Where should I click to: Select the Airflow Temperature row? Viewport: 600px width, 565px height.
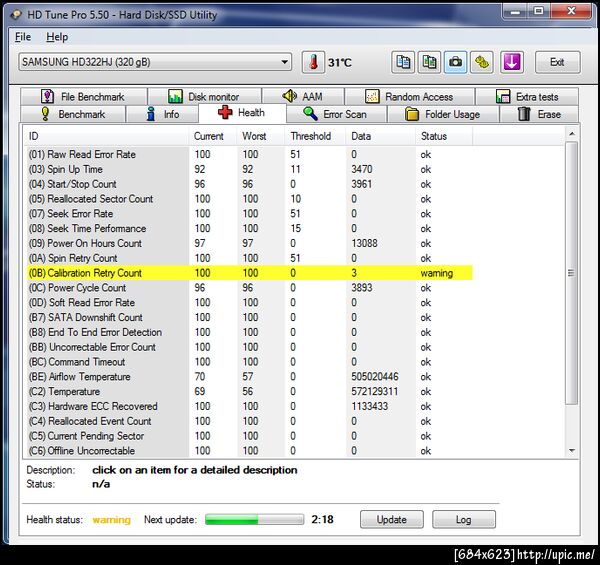tap(249, 377)
